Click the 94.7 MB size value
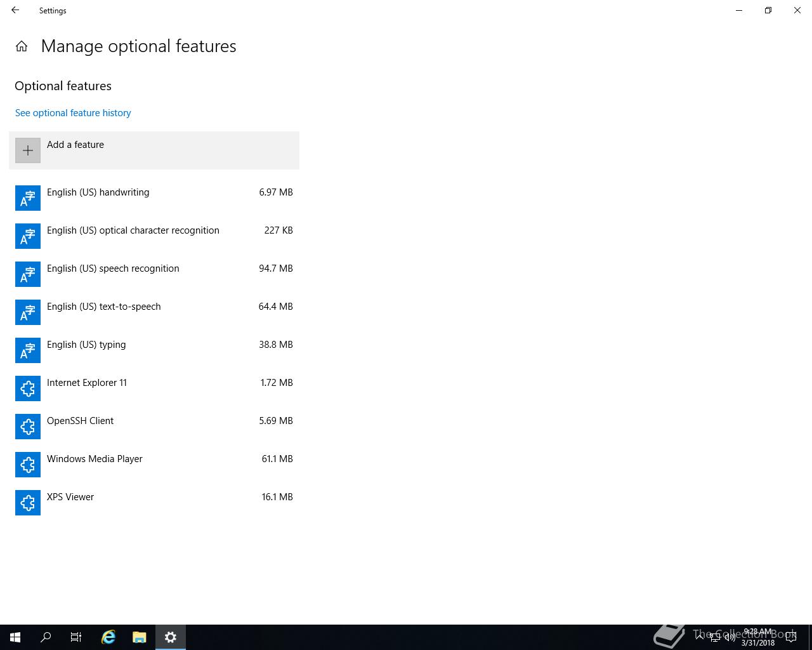Viewport: 812px width, 650px height. point(276,269)
